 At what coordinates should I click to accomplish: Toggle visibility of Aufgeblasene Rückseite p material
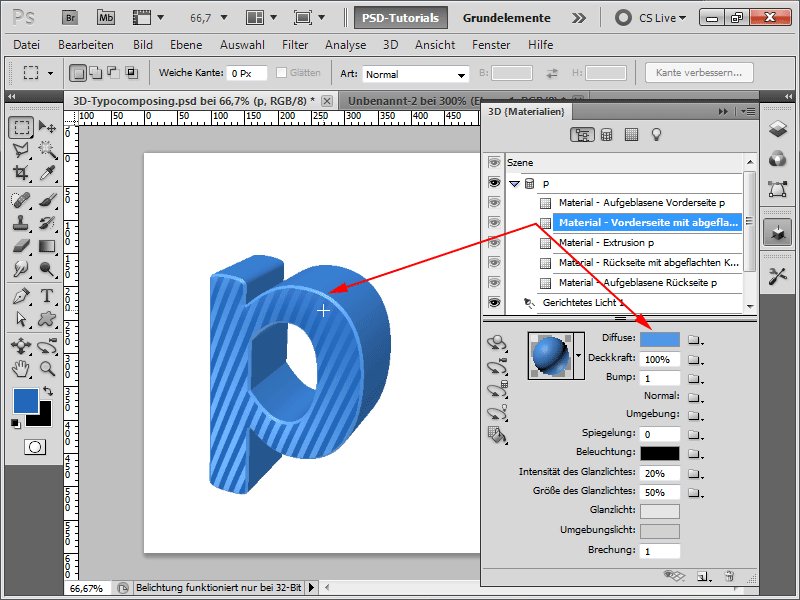click(x=493, y=282)
